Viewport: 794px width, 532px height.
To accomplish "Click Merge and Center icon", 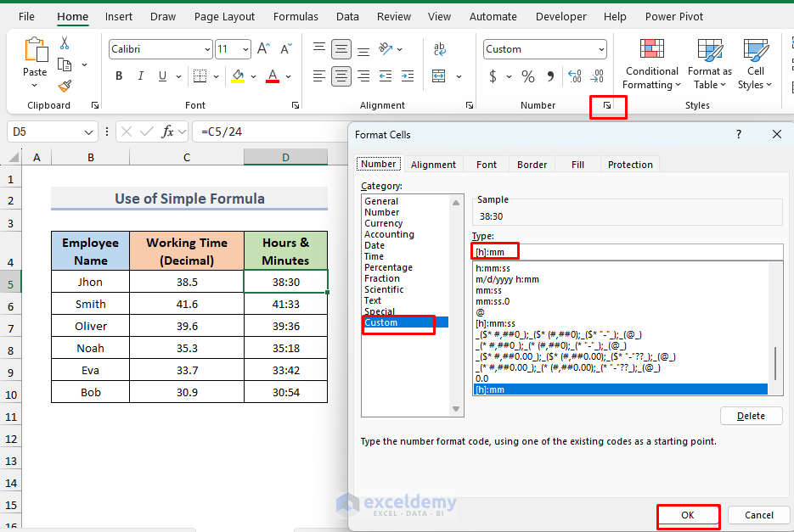I will (438, 76).
